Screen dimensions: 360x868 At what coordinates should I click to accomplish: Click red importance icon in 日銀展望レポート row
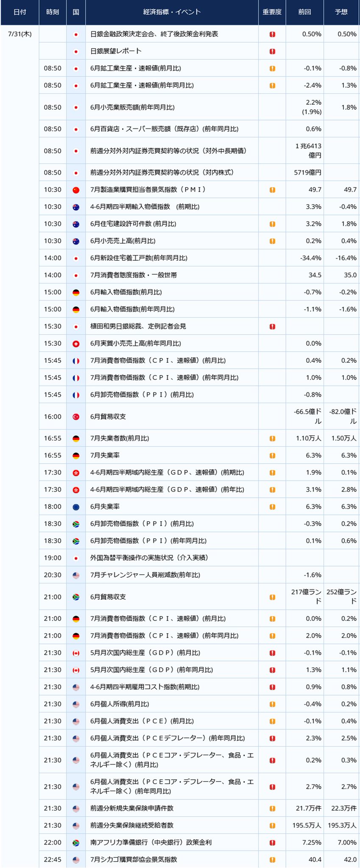272,51
